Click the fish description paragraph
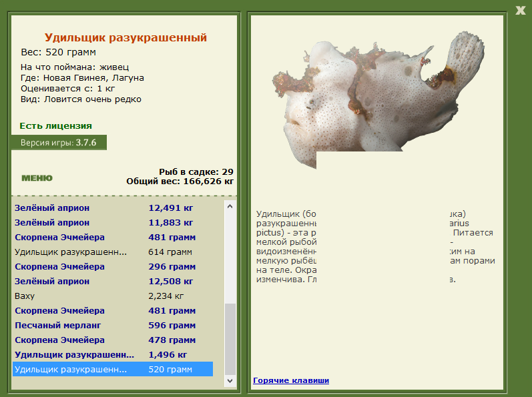Screen dimensions: 532x397 [376, 246]
